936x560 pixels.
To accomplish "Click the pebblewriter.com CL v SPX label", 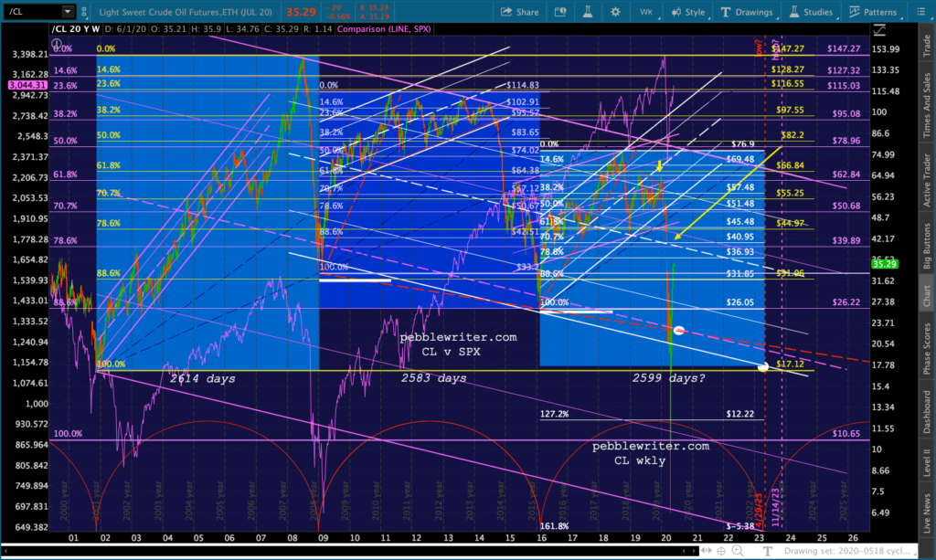I will (x=459, y=344).
